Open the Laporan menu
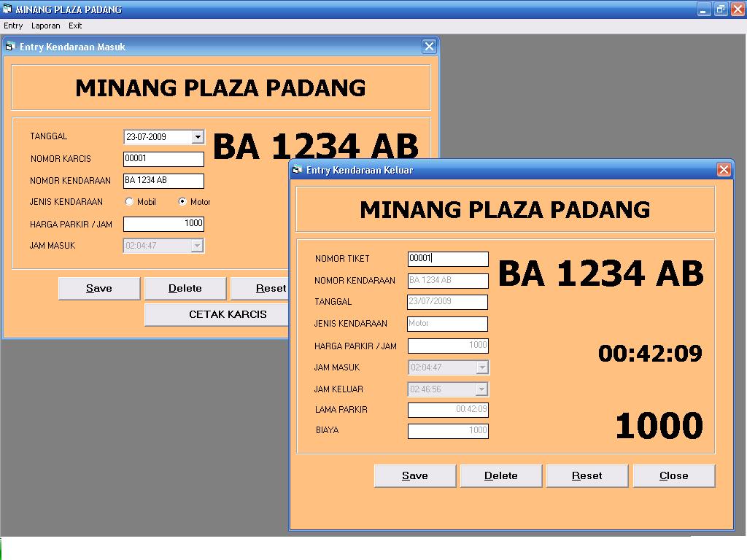Image resolution: width=747 pixels, height=560 pixels. click(46, 26)
